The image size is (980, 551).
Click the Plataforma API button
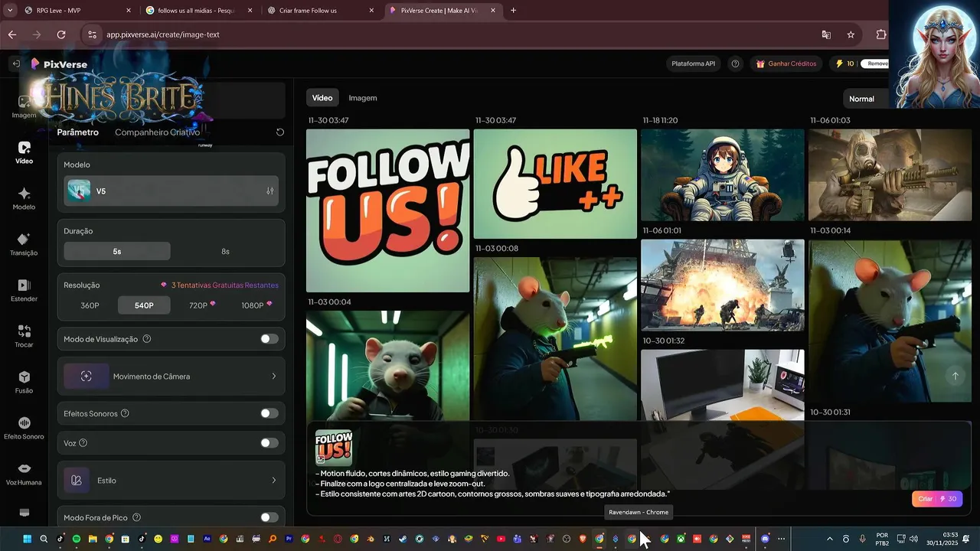(693, 64)
